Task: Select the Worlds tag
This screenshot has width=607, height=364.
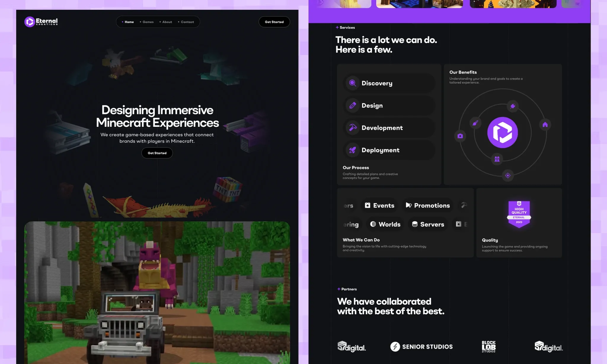Action: click(385, 225)
